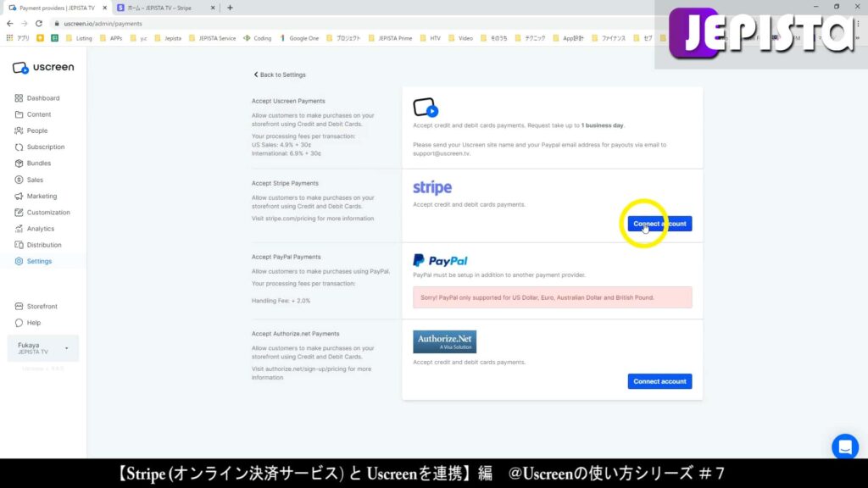The image size is (868, 488).
Task: Click the '1 business day' bold text
Action: click(603, 125)
